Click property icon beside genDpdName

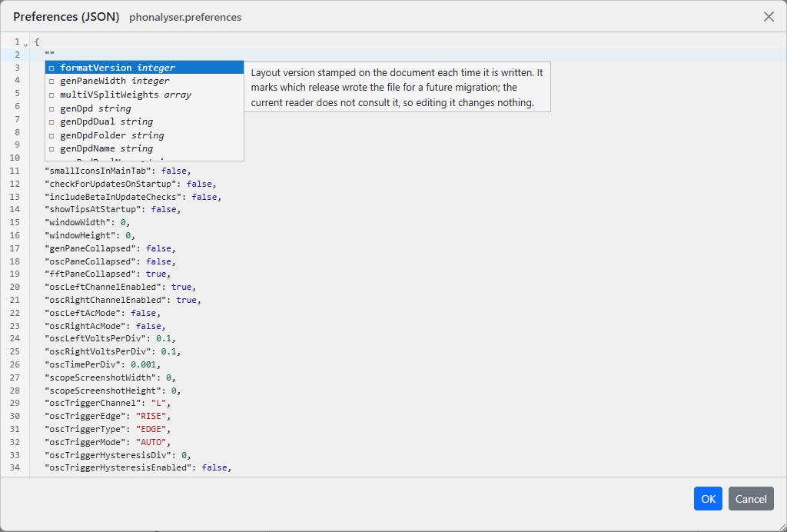pos(51,149)
